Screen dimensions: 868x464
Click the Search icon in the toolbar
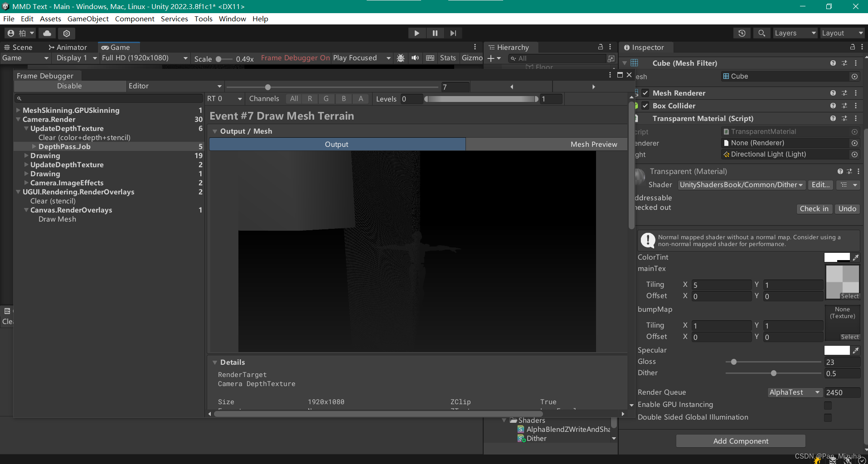[761, 33]
